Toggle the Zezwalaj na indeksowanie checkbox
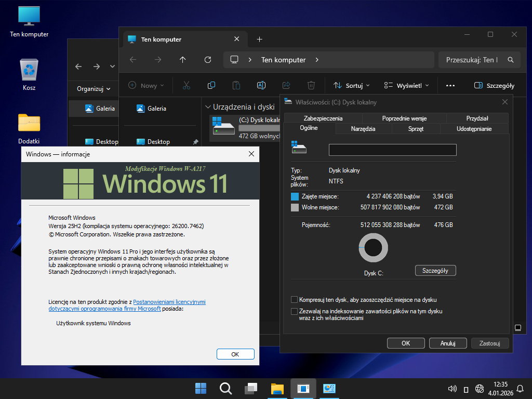Viewport: 532px width, 399px height. (x=295, y=311)
